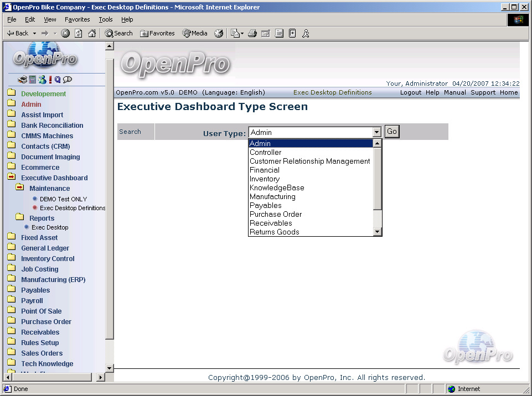
Task: Click the Print toolbar icon
Action: click(x=252, y=33)
